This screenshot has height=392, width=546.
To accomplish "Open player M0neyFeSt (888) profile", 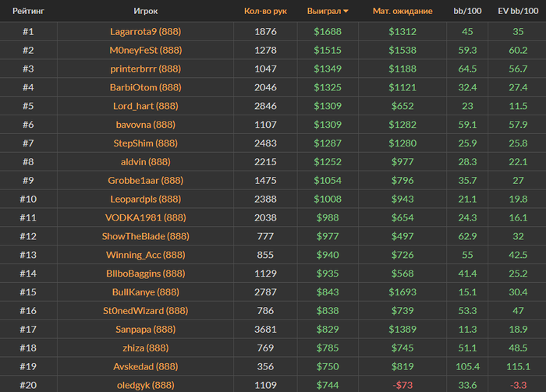I will point(146,50).
